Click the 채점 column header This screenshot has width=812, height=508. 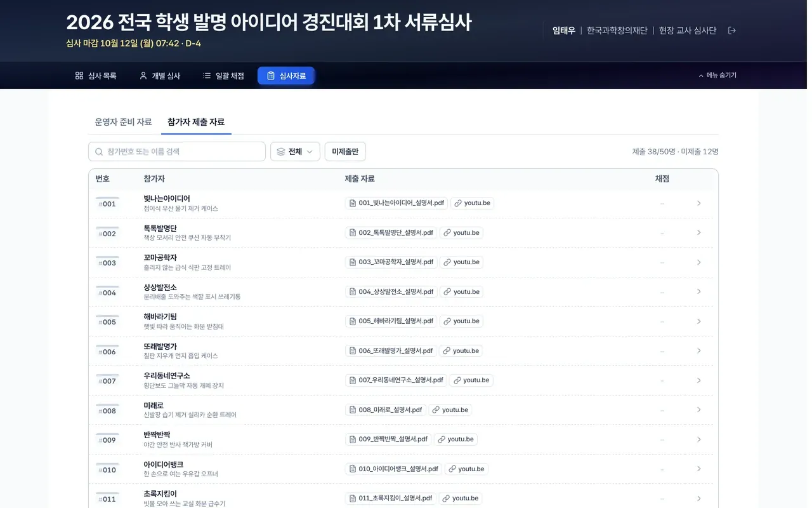pos(662,179)
